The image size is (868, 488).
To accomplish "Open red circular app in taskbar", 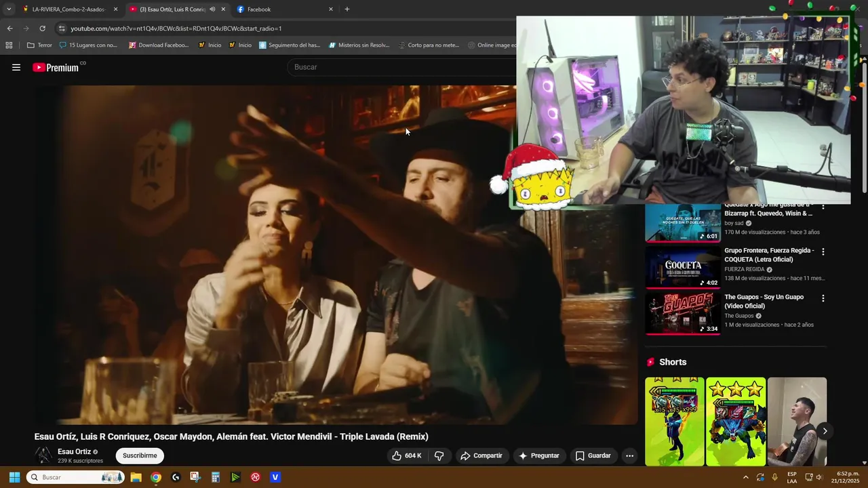I will [x=255, y=477].
